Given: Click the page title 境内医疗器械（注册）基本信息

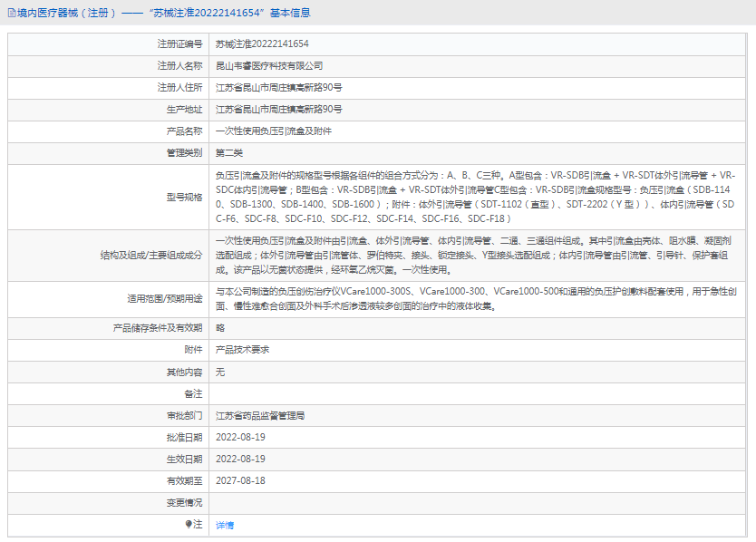Looking at the screenshot, I should (164, 13).
